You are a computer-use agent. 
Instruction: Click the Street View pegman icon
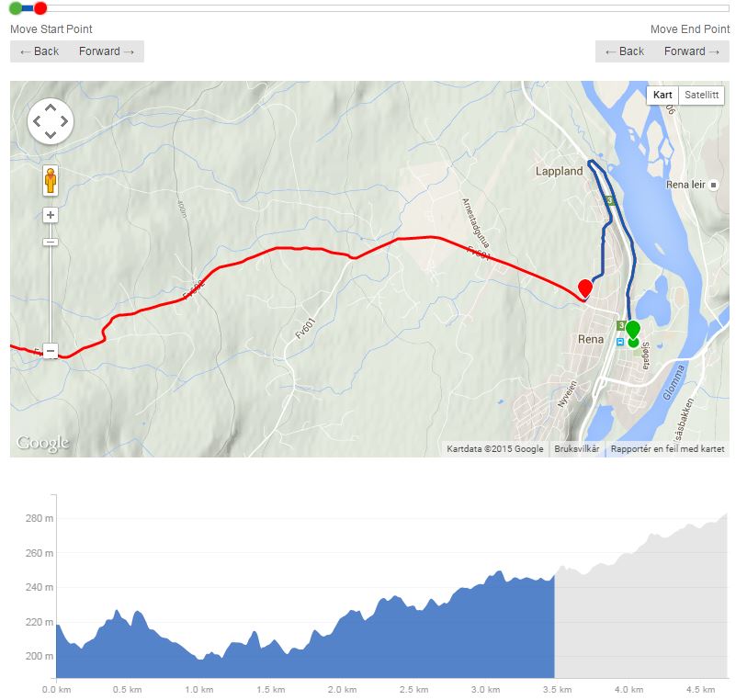coord(51,180)
